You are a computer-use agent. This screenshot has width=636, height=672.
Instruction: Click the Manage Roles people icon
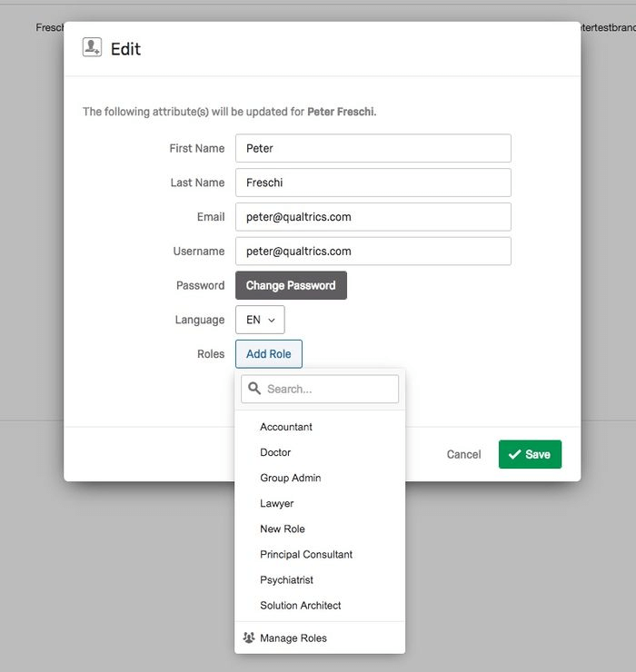point(249,637)
